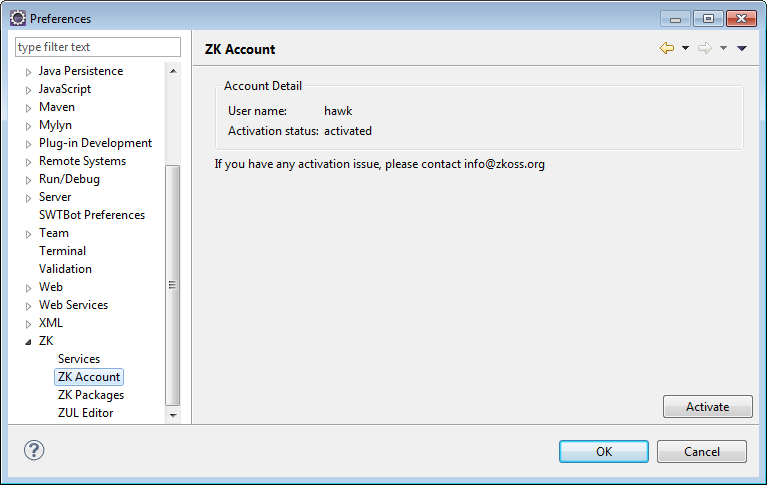The height and width of the screenshot is (485, 767).
Task: Expand the Web Services node
Action: coord(28,306)
